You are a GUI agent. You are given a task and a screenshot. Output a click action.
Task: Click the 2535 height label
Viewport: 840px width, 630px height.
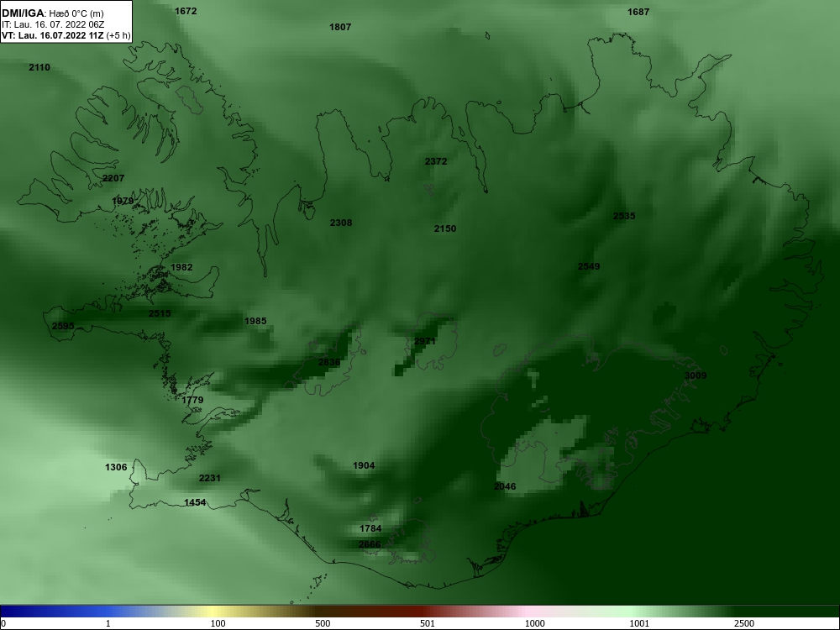[x=624, y=216]
